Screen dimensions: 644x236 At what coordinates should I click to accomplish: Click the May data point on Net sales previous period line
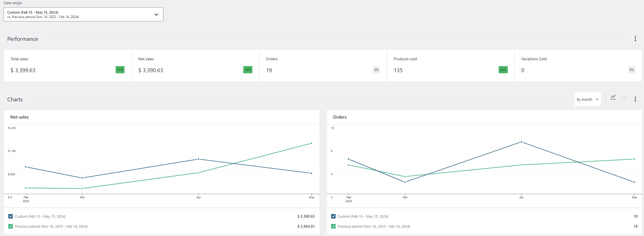coord(311,143)
